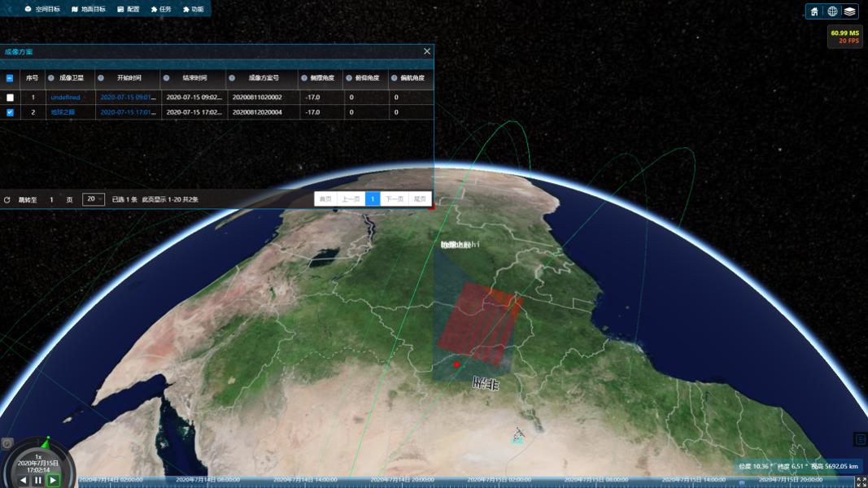Click the home view icon

[814, 11]
